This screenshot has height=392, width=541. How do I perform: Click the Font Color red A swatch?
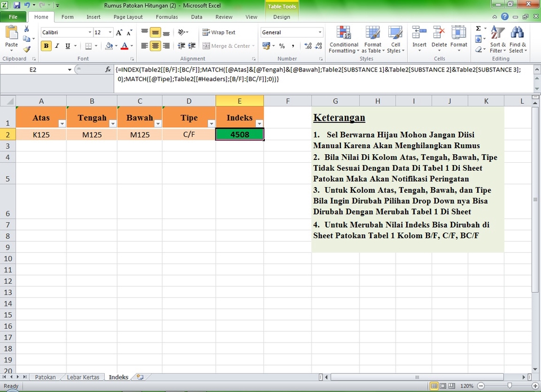coord(125,46)
